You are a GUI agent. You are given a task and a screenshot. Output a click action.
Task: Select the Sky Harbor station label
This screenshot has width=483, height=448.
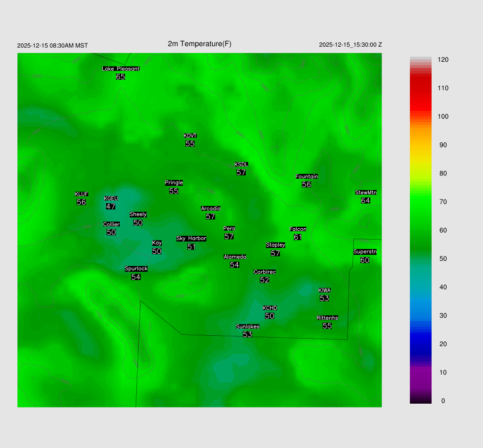click(x=191, y=239)
